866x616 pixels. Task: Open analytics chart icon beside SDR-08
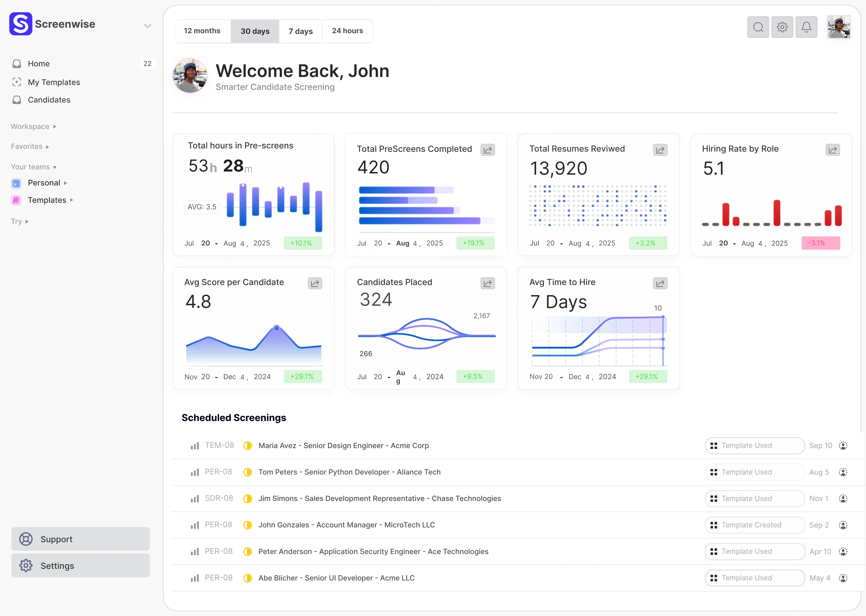tap(195, 498)
